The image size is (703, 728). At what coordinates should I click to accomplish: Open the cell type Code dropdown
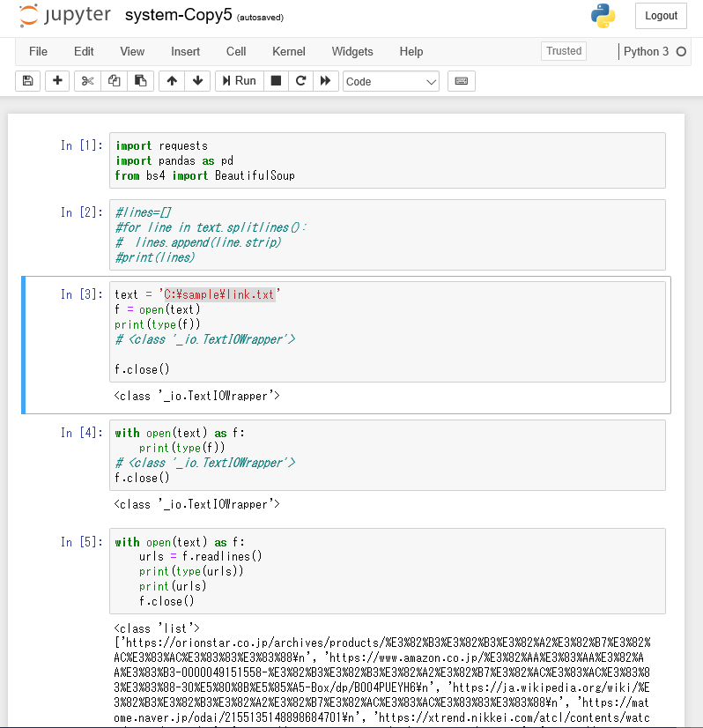pyautogui.click(x=391, y=81)
